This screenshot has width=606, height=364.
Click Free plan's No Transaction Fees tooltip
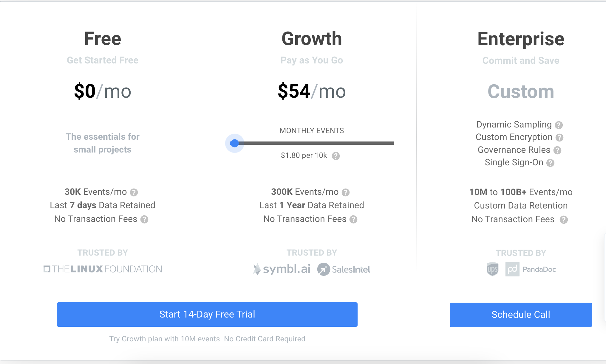click(144, 220)
